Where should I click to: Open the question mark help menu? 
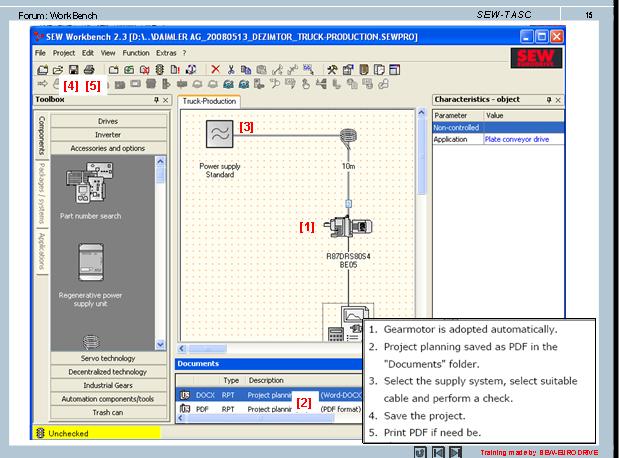tap(184, 53)
